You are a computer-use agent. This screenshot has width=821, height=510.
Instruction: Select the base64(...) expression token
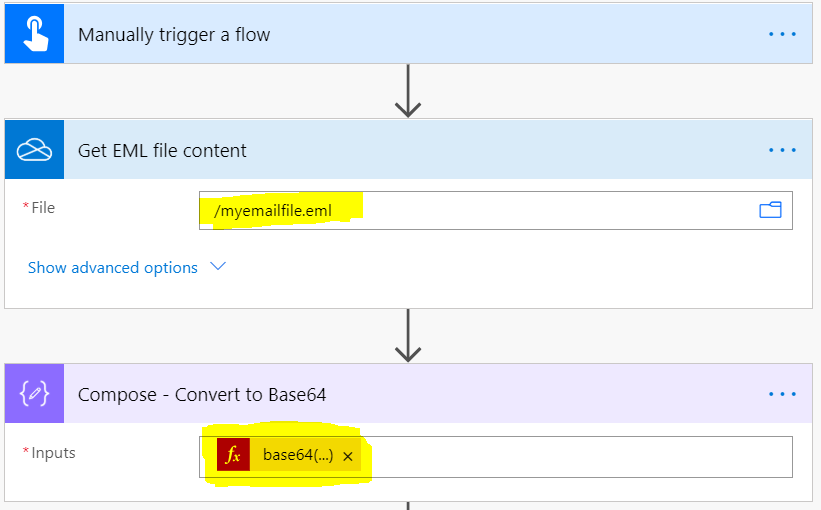297,456
